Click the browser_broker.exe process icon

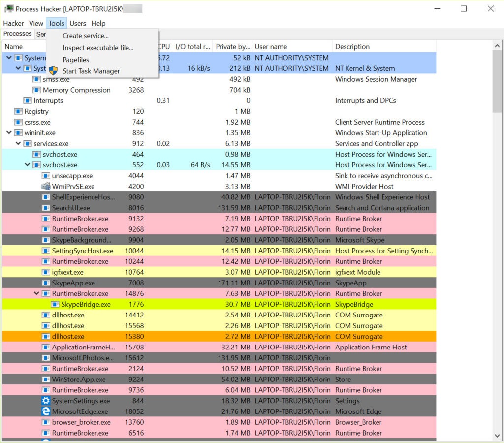46,422
